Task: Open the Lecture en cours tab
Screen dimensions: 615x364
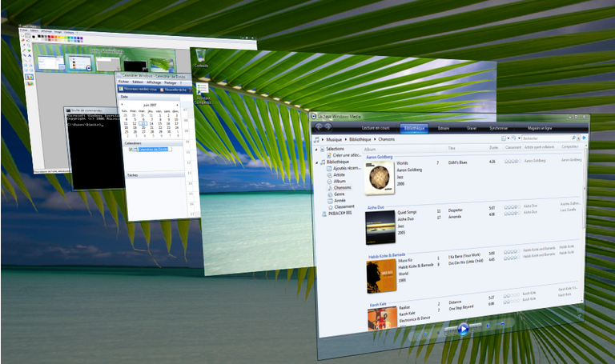Action: point(376,128)
